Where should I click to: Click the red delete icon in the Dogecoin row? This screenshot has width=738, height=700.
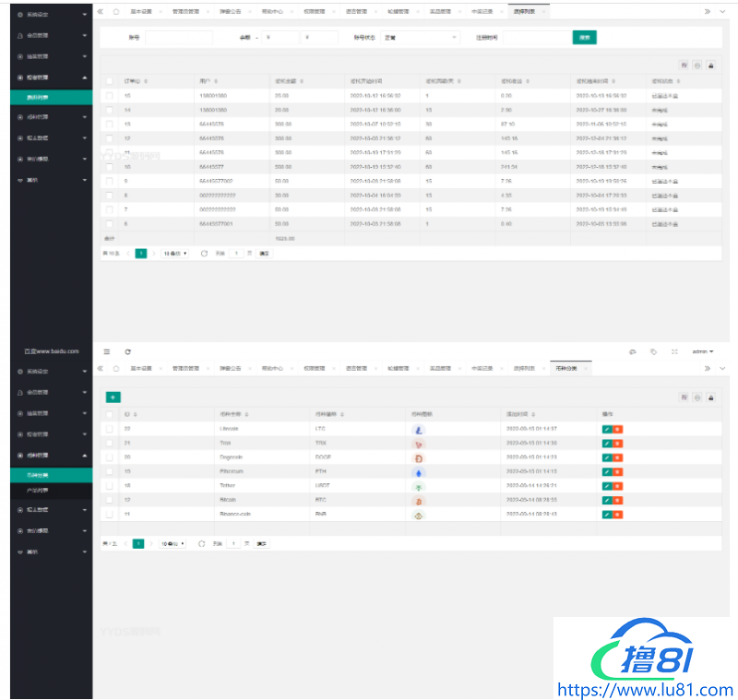click(617, 457)
